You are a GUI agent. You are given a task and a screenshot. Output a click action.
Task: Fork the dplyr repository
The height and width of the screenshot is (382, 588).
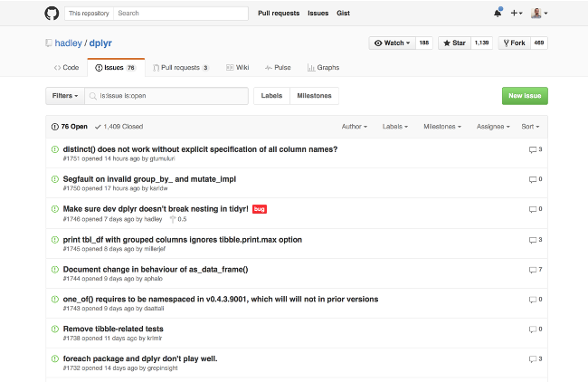[514, 43]
